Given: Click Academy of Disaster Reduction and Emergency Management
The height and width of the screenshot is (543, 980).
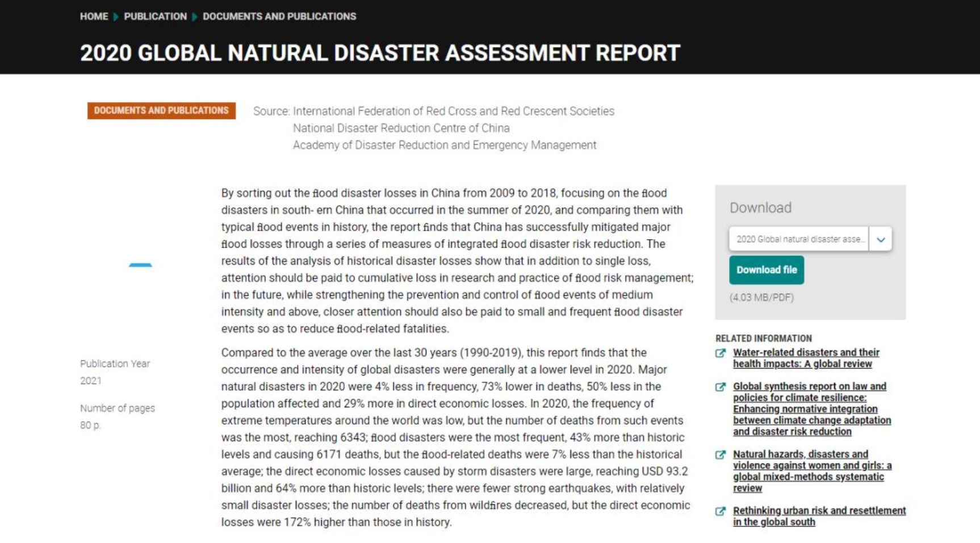Looking at the screenshot, I should tap(445, 145).
